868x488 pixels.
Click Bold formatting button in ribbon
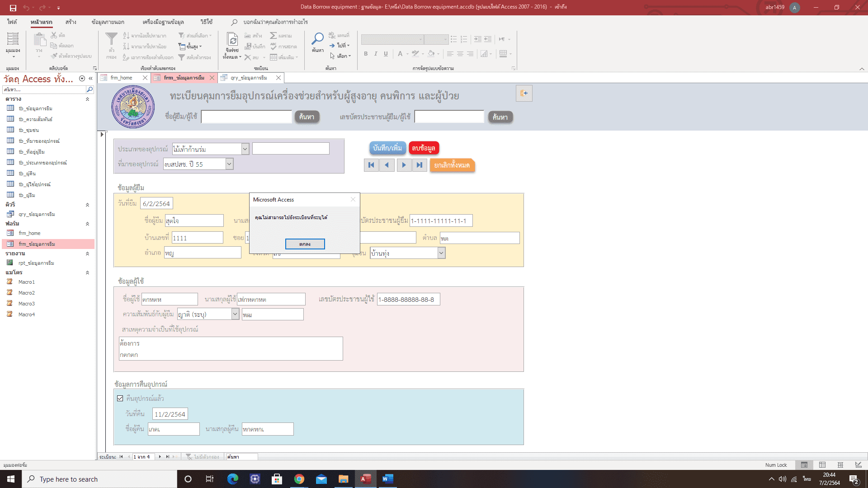366,54
